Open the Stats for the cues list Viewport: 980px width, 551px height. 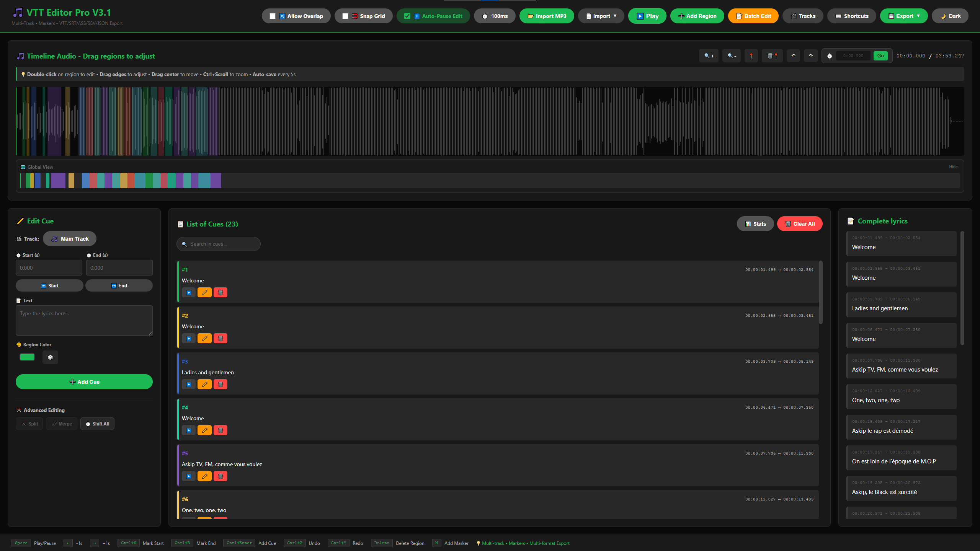(x=755, y=224)
